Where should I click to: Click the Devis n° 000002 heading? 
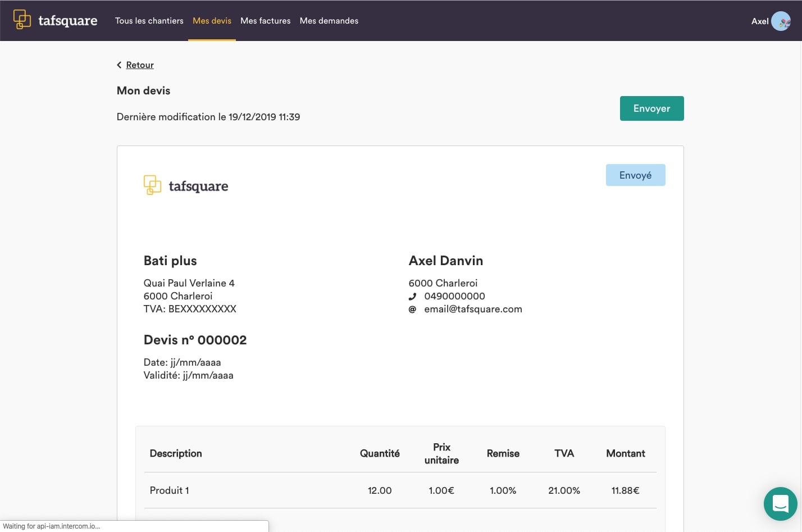click(x=195, y=340)
